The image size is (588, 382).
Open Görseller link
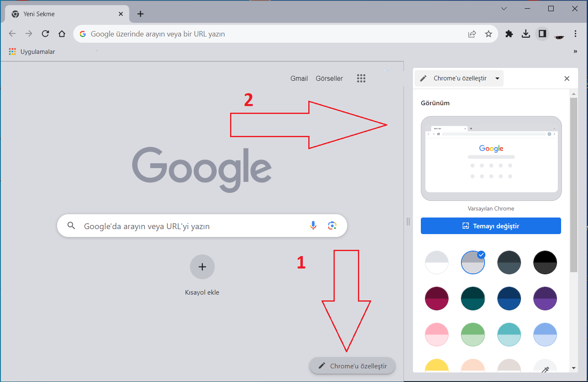[329, 78]
